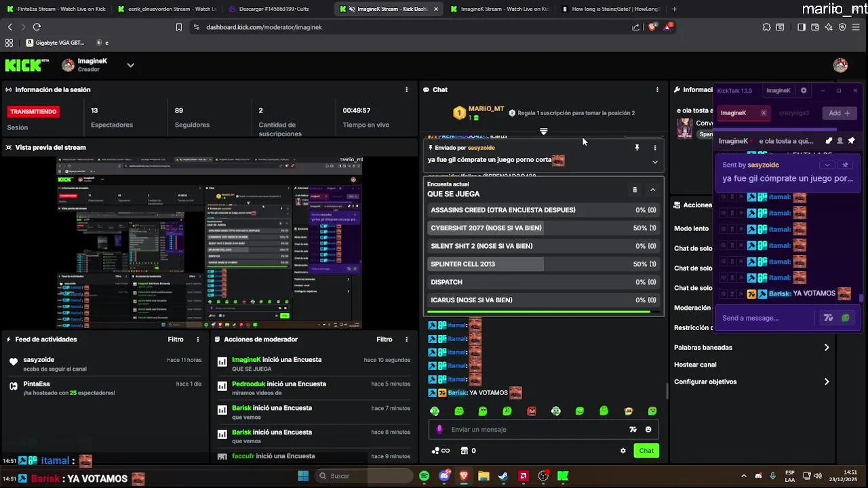Open sasyzoide in the activity feed
This screenshot has width=868, height=488.
[39, 360]
